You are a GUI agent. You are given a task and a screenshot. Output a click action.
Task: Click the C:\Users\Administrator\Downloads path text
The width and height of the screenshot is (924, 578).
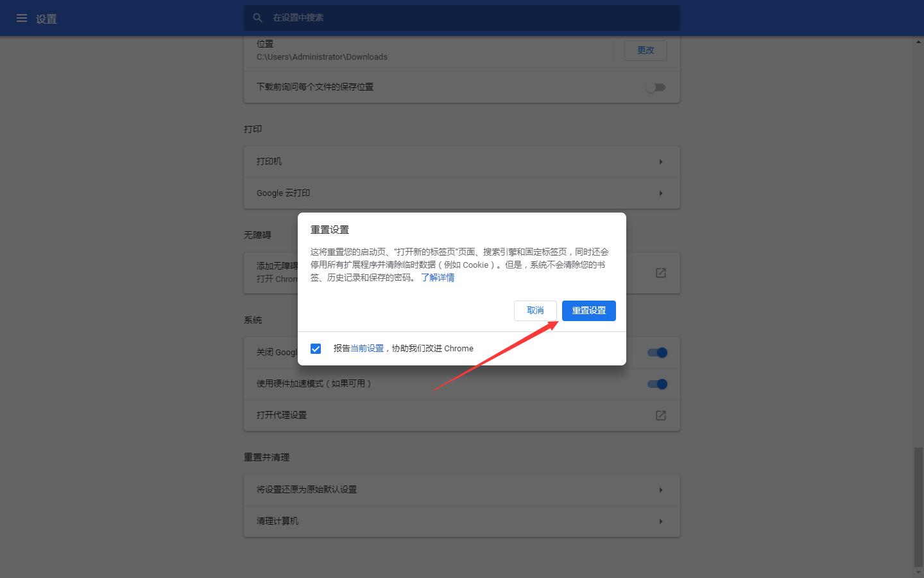322,57
